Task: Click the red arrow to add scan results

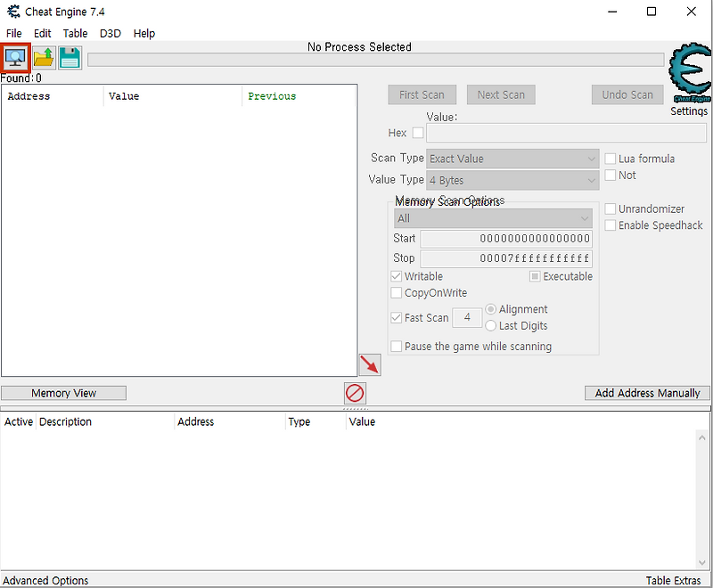Action: point(370,363)
